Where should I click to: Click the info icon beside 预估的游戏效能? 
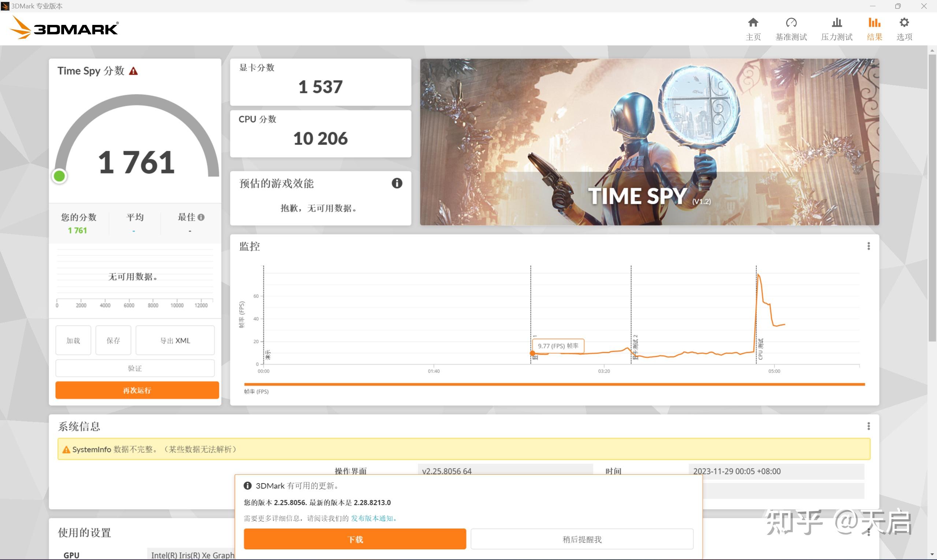tap(397, 183)
